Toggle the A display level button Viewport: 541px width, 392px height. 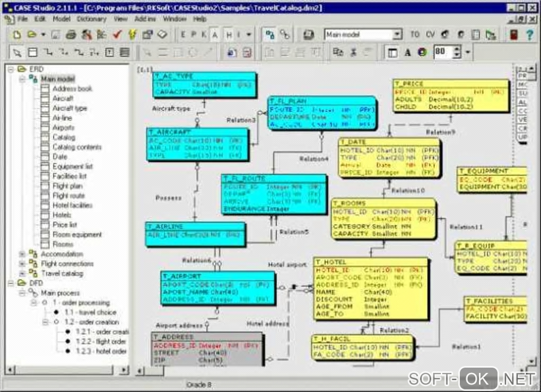tap(215, 35)
